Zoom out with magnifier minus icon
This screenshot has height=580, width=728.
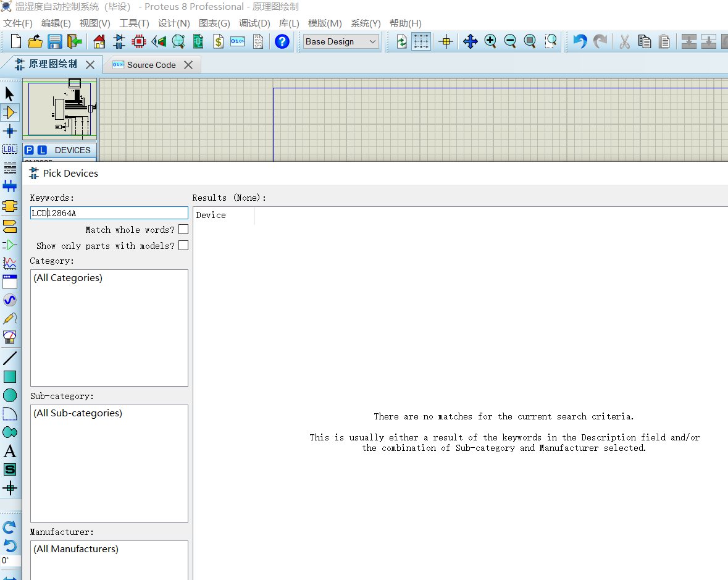[x=510, y=42]
